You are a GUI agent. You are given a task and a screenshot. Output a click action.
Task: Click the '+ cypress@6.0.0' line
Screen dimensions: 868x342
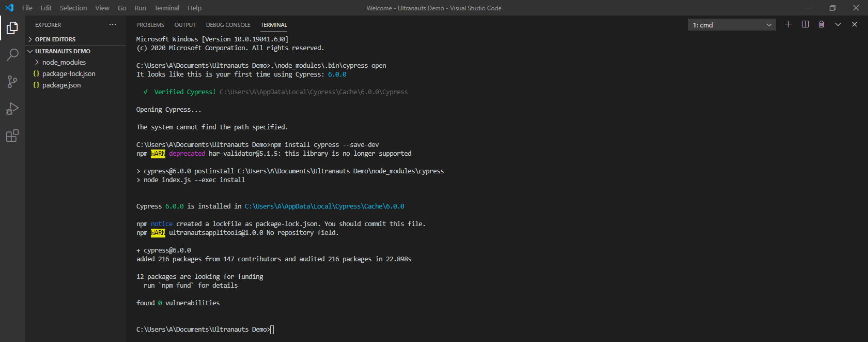(x=164, y=250)
